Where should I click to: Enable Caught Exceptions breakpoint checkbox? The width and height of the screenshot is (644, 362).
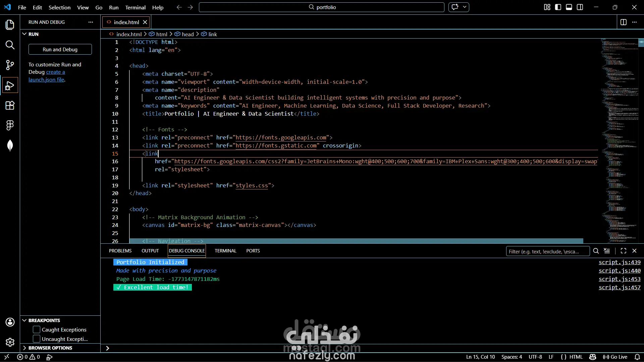coord(37,329)
